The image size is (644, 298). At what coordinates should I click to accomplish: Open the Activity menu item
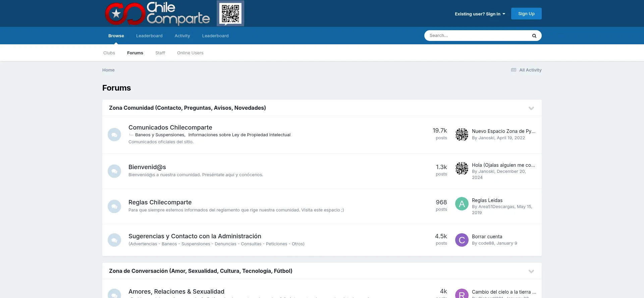coord(182,36)
